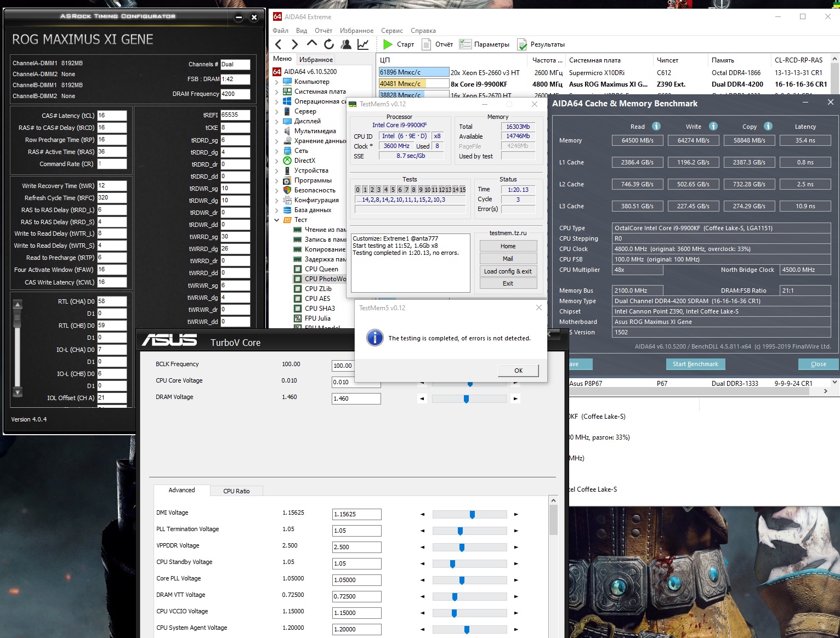
Task: Click the Read info icon in Cache benchmark
Action: 656,126
